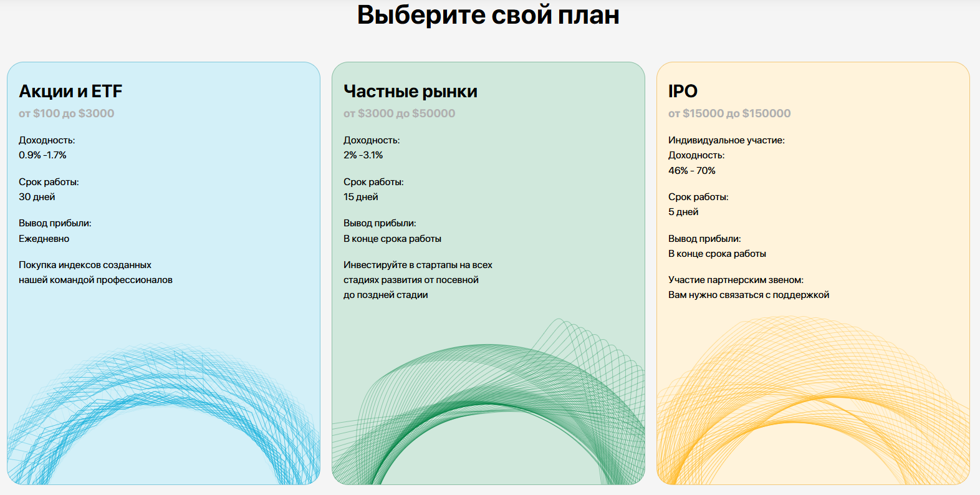Click 'Вывод прибыли:' label in IPO card

704,239
